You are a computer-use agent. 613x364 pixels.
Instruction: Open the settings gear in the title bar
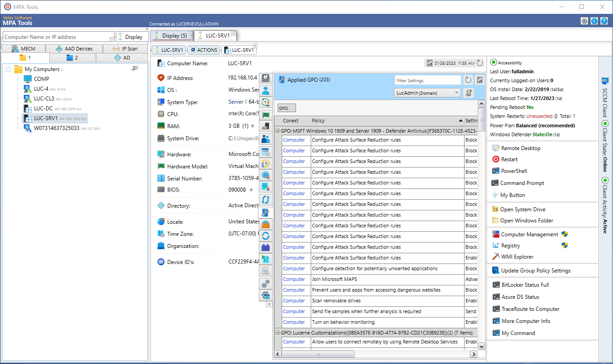click(584, 21)
